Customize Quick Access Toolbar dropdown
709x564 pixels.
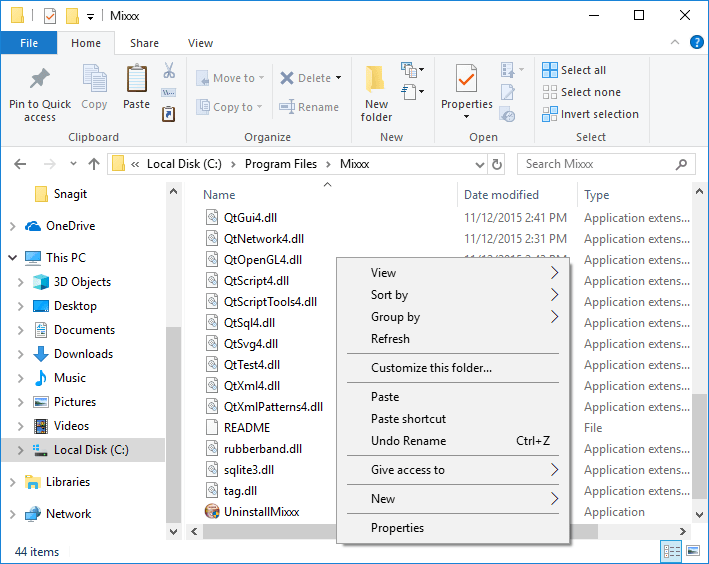(90, 17)
